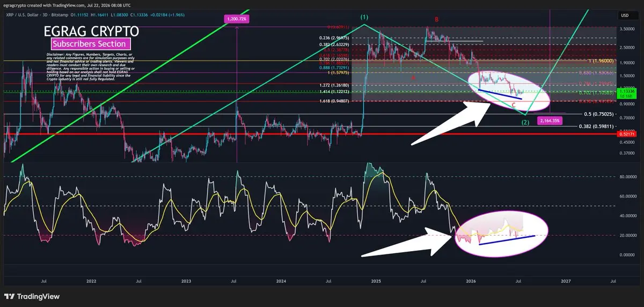644x307 pixels.
Task: Click the '0.45000' price axis label
Action: pyautogui.click(x=627, y=142)
